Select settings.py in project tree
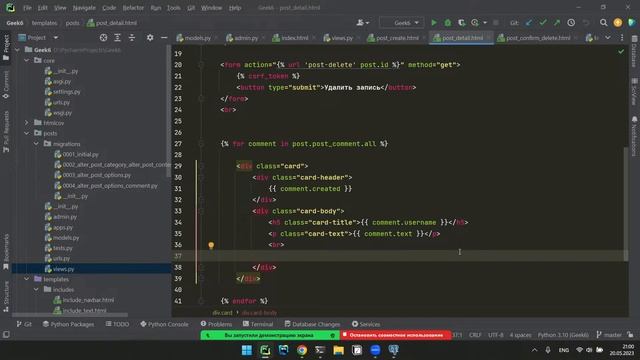Screen dimensions: 640x360 pyautogui.click(x=67, y=92)
